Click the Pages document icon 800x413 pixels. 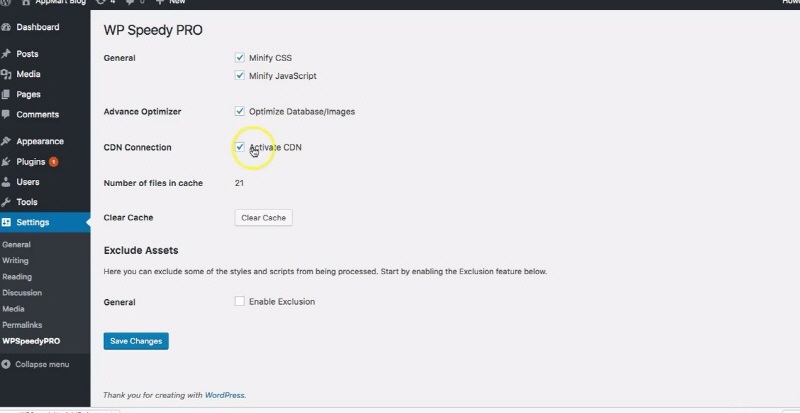coord(6,94)
